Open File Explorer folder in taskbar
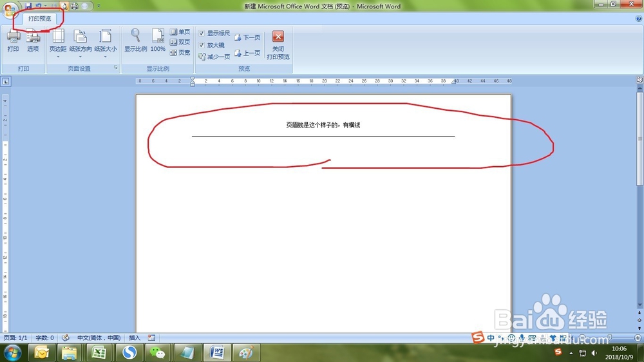Screen dimensions: 644x362 coord(70,353)
